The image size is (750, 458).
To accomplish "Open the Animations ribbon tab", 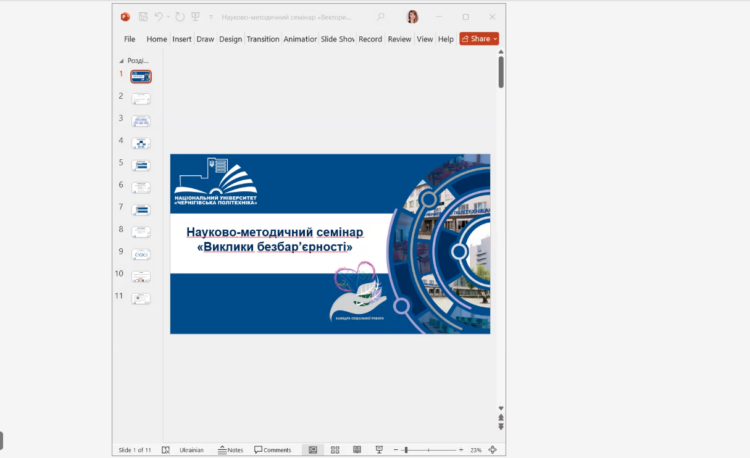I will [300, 39].
